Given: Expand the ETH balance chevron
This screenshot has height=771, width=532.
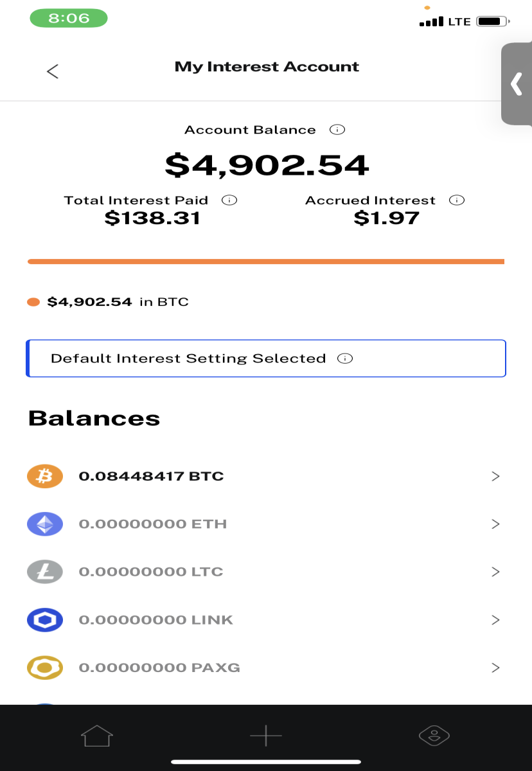Looking at the screenshot, I should pos(495,524).
